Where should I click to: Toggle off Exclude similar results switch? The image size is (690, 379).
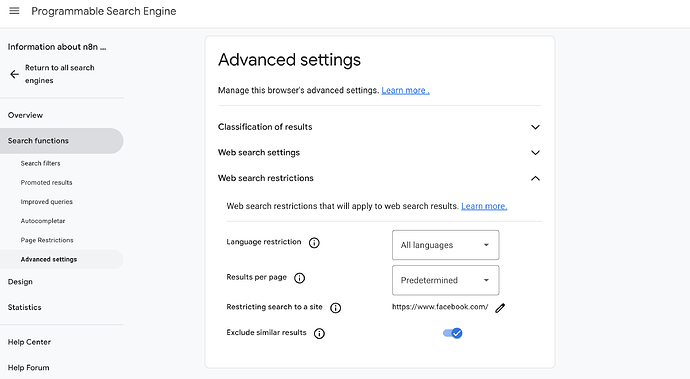[452, 333]
